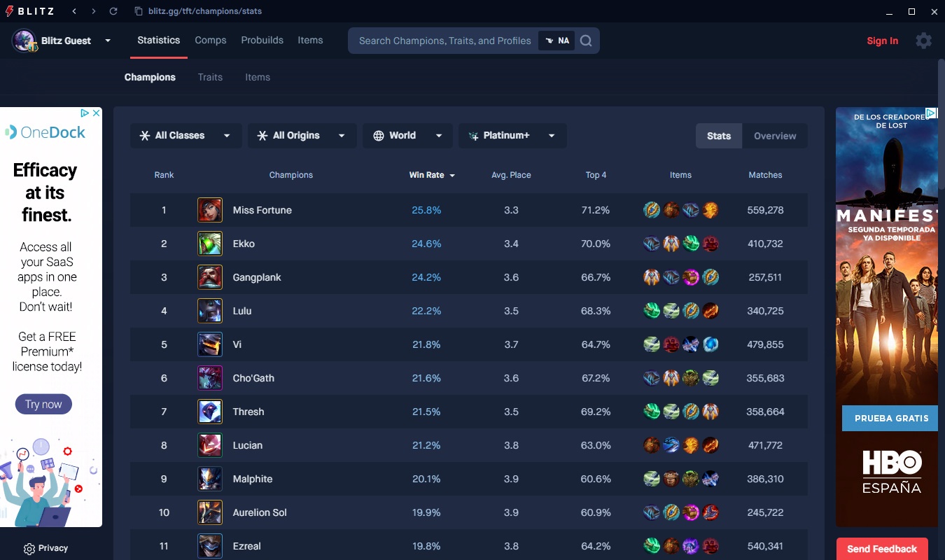Click the Send Feedback button

(x=882, y=549)
